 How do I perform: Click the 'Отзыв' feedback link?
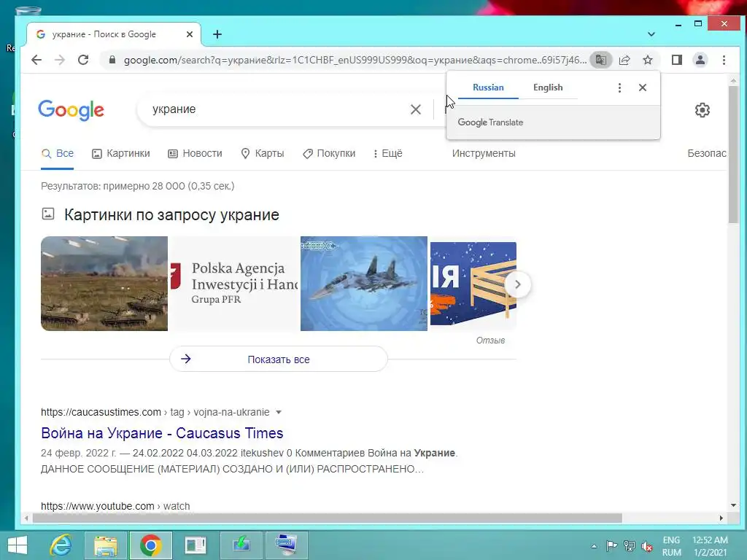[x=490, y=341]
